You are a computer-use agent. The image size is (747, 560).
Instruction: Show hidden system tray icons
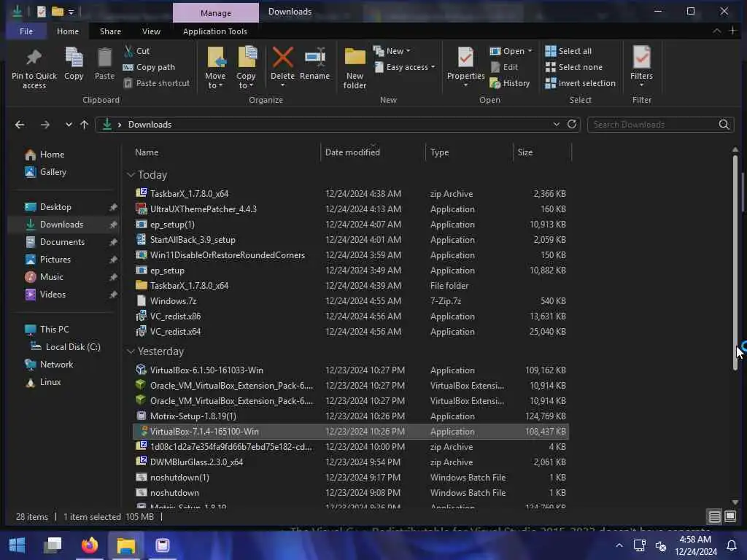[x=619, y=545]
